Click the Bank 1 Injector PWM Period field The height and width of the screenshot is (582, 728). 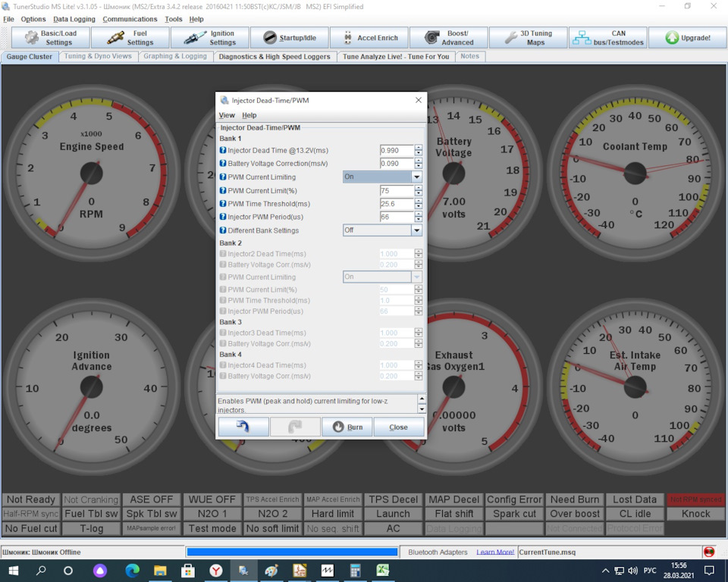[397, 217]
